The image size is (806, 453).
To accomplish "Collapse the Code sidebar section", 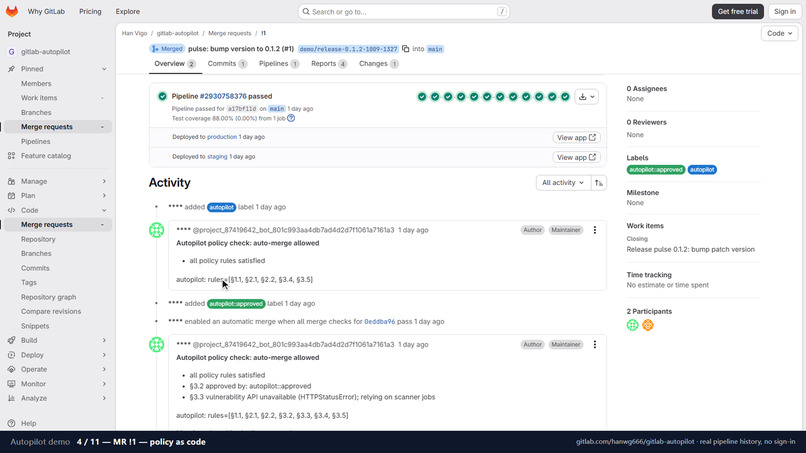I will pyautogui.click(x=57, y=210).
